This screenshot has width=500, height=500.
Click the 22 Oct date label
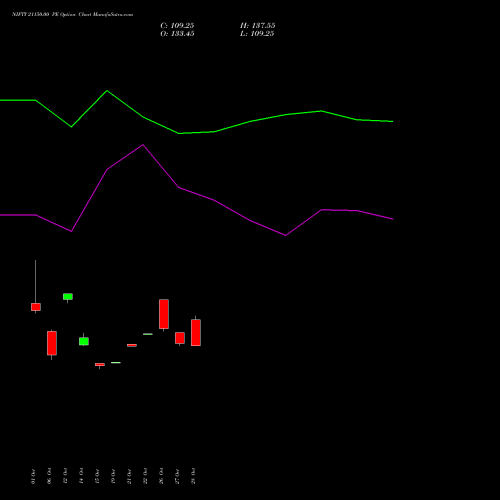point(145,476)
